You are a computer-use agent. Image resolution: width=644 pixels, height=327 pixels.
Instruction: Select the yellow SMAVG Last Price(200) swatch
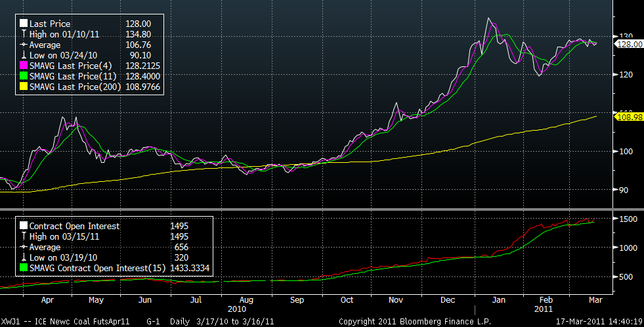pyautogui.click(x=24, y=87)
